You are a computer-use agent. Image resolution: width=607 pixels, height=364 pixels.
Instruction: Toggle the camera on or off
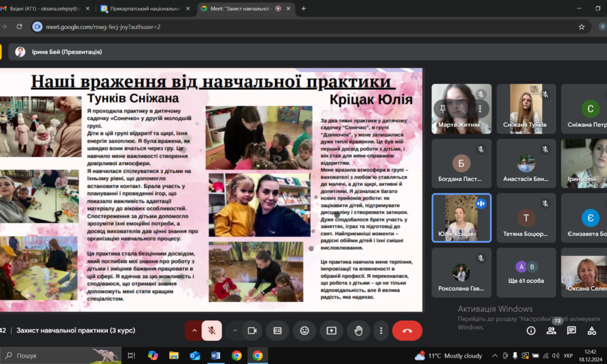pos(252,331)
